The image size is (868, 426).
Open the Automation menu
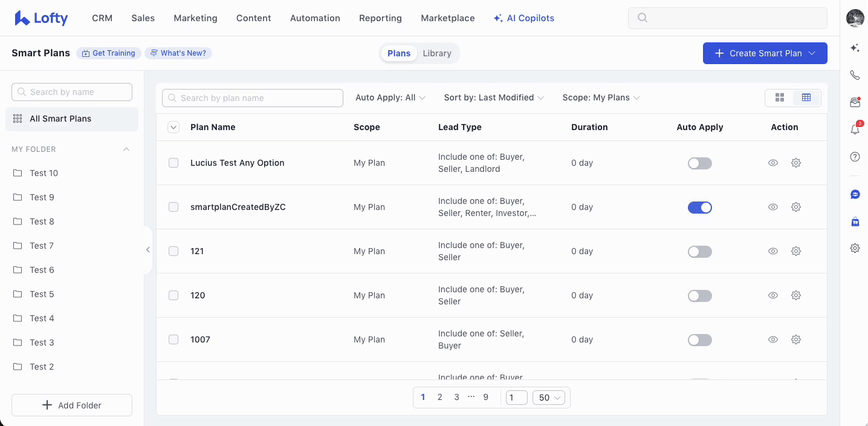pos(315,18)
